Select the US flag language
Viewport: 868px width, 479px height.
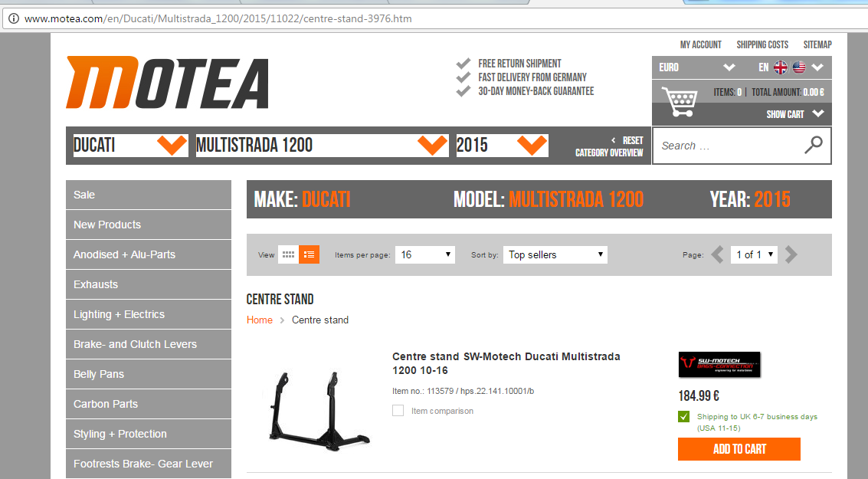(x=799, y=67)
